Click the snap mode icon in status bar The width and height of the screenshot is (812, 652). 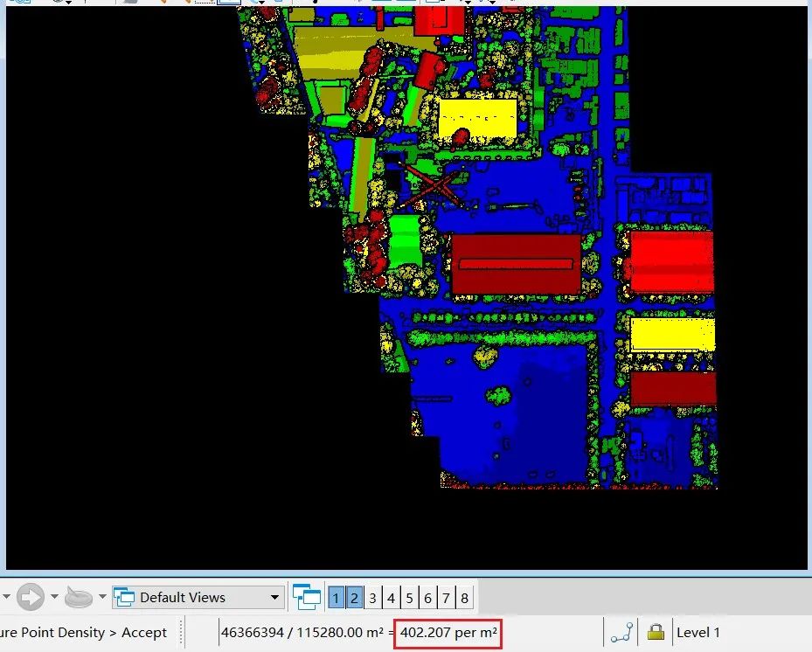pos(621,632)
